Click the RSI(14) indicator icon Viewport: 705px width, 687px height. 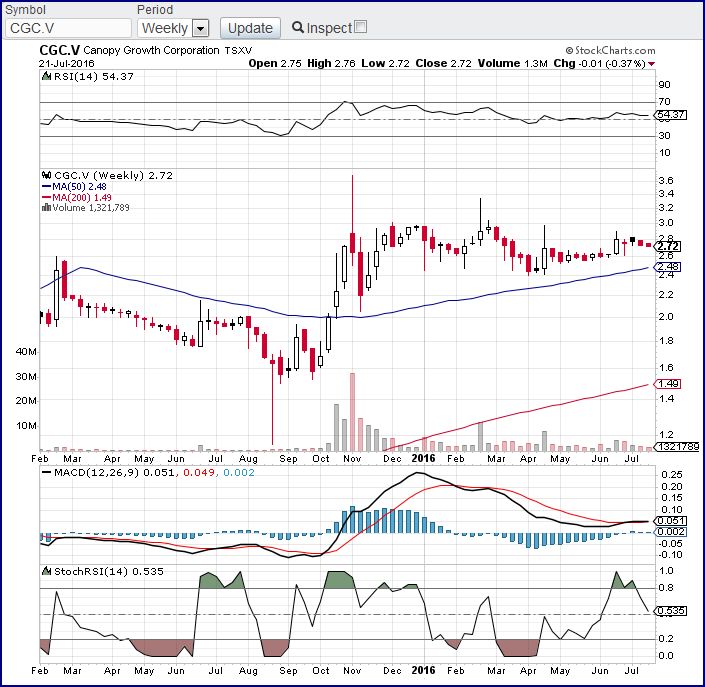(x=46, y=76)
